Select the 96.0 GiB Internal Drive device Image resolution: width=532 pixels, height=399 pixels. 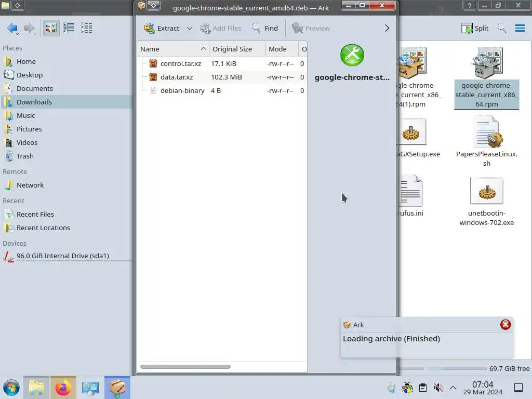(67, 256)
